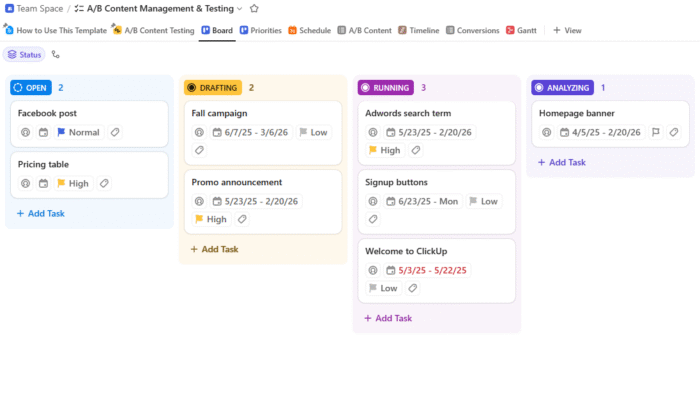Add tag to Homepage banner card
The image size is (700, 405).
(674, 132)
